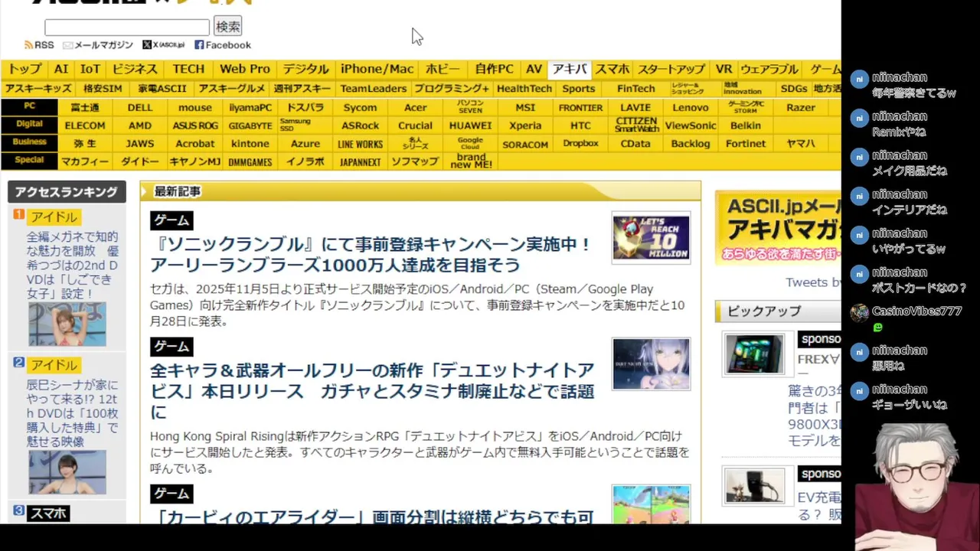Viewport: 980px width, 551px height.
Task: Open the rank 1 全編メガネ article link
Action: point(73,265)
